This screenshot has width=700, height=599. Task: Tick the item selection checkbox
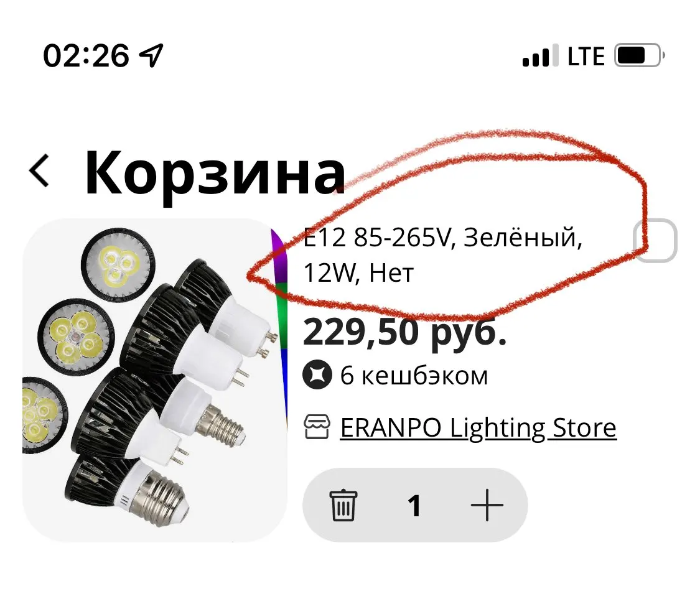tap(655, 241)
